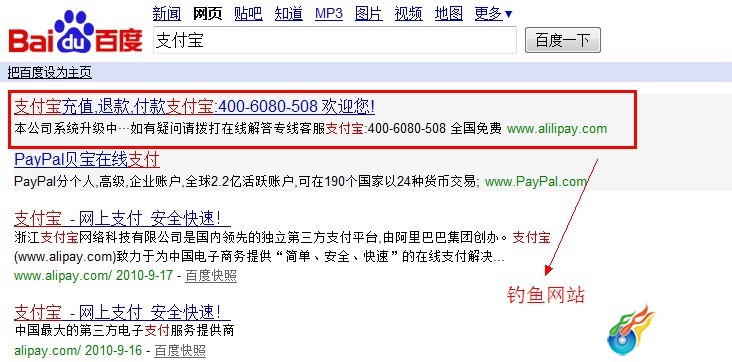732x362 pixels.
Task: Open the 知道 tab
Action: pos(289,14)
